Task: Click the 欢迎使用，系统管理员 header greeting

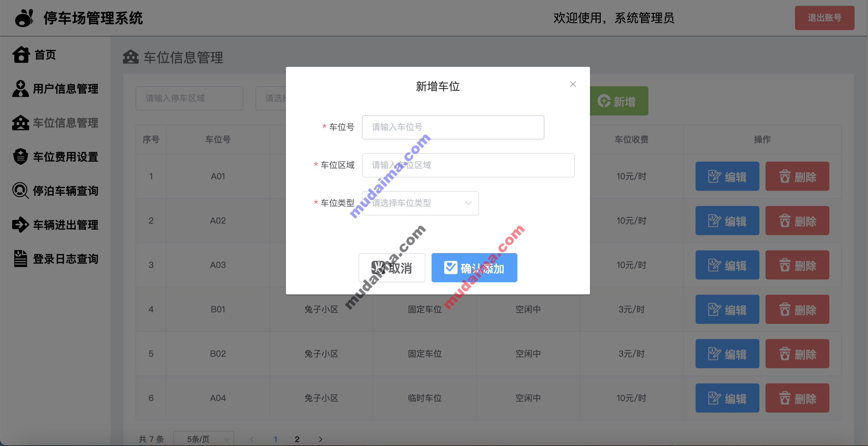Action: [614, 18]
